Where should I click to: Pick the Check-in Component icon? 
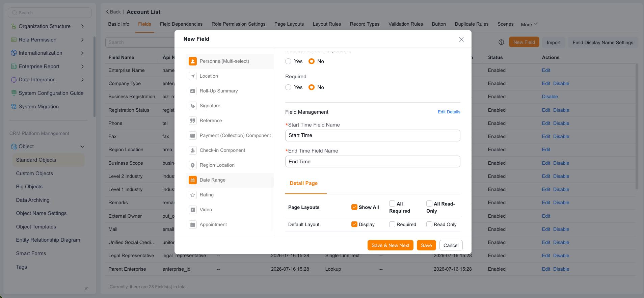[x=193, y=151]
